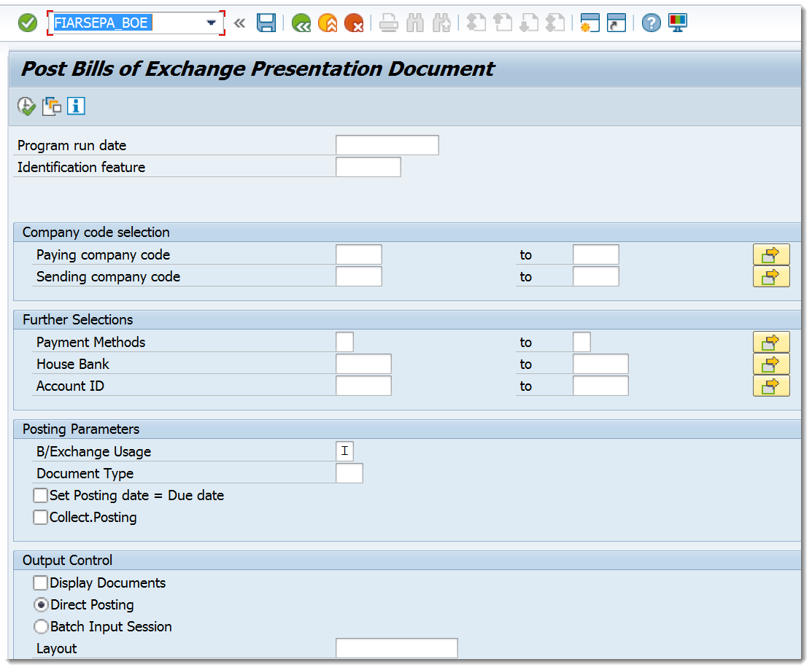Open multiple selection for Payment Methods

771,342
